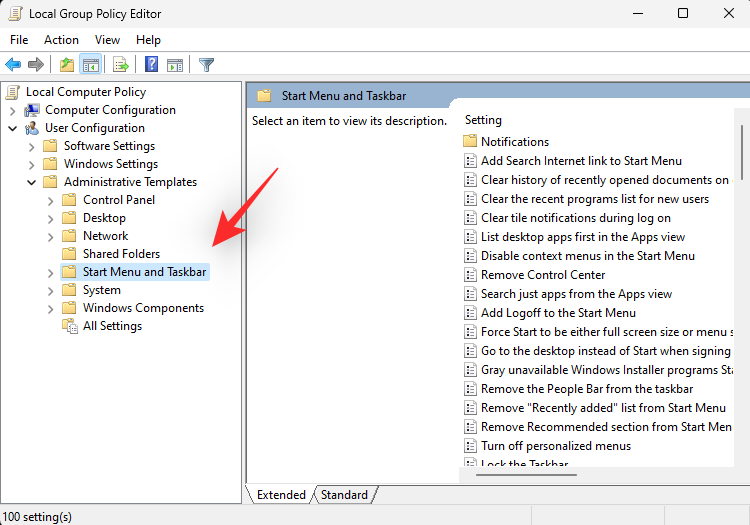Click policy icon beside Add Logoff to the Start Menu

pos(471,313)
